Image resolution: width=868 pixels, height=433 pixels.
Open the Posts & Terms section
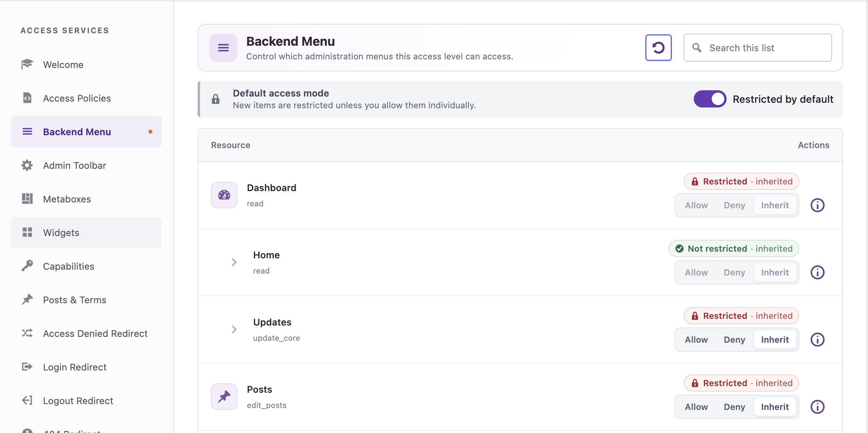86,300
